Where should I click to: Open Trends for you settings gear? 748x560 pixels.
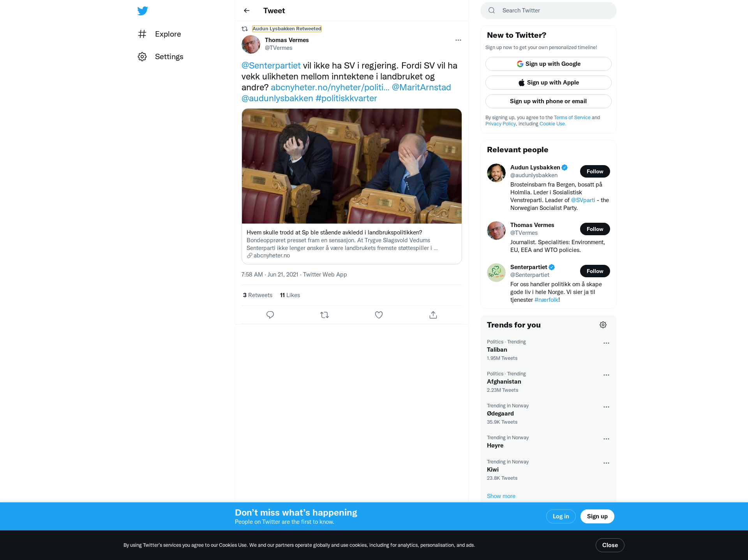tap(603, 325)
